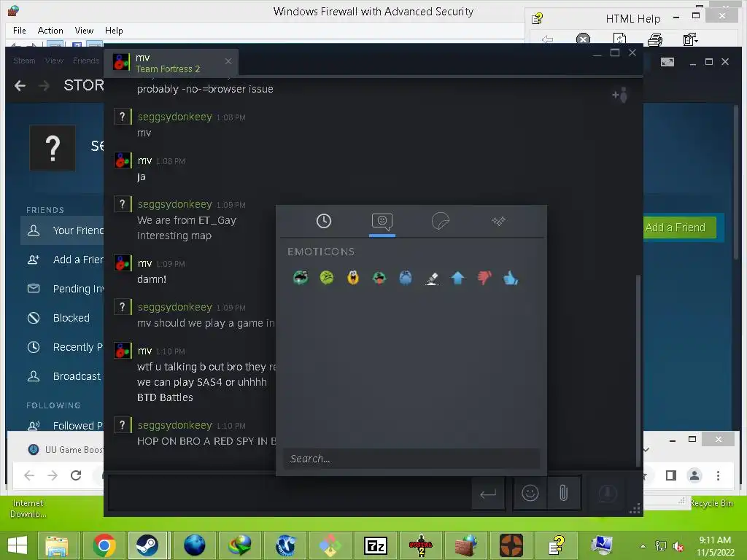Insert the sick green face emoticon
The image size is (747, 560).
(327, 278)
